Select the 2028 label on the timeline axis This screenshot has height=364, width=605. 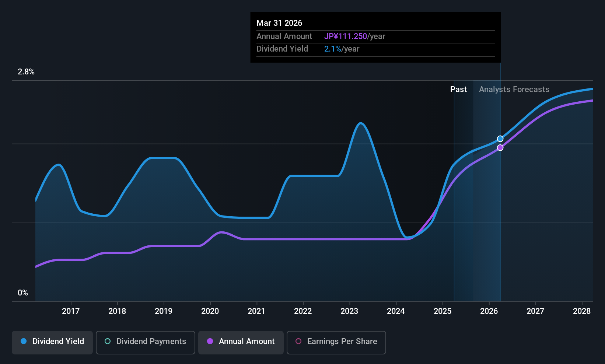point(582,311)
